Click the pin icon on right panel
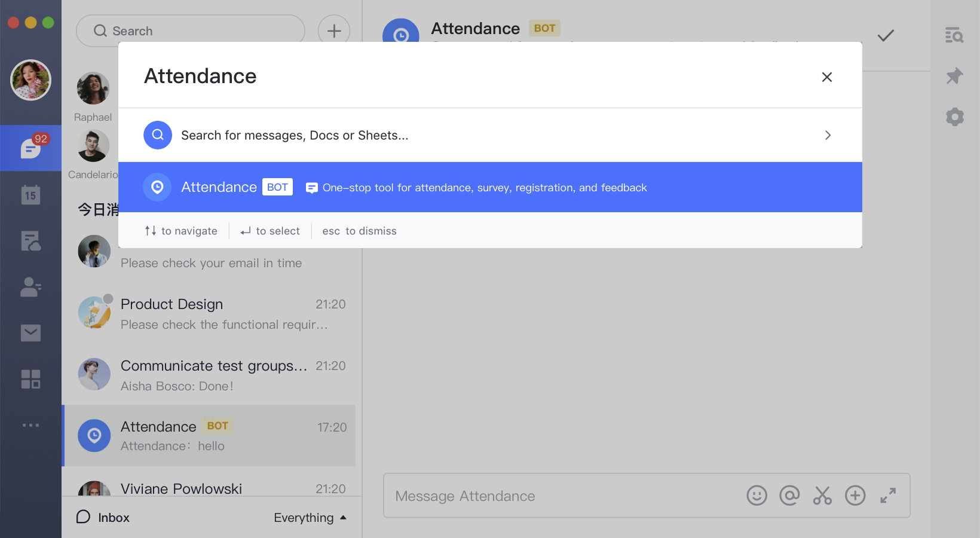980x538 pixels. [x=954, y=76]
